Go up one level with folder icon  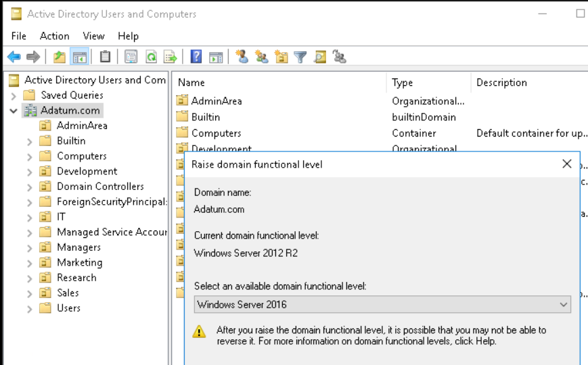[60, 57]
